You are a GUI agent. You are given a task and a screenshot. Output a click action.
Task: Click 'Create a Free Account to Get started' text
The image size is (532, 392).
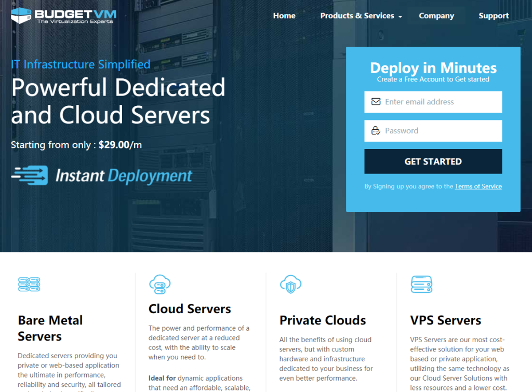(x=433, y=79)
